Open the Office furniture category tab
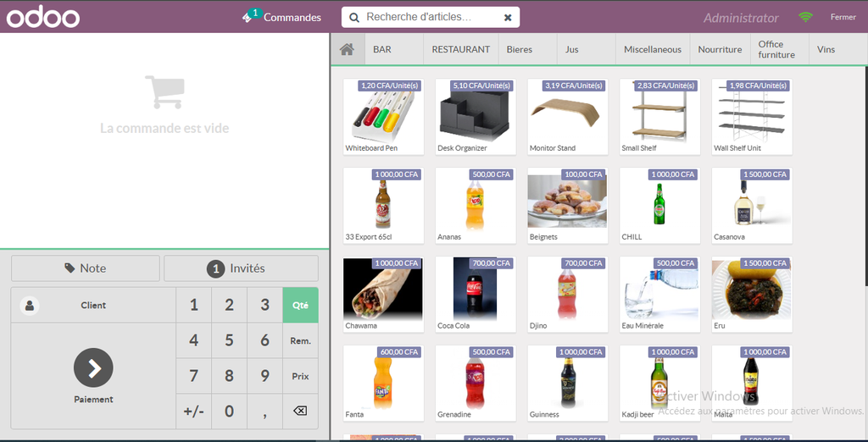Screen dimensions: 868x442 tap(780, 49)
